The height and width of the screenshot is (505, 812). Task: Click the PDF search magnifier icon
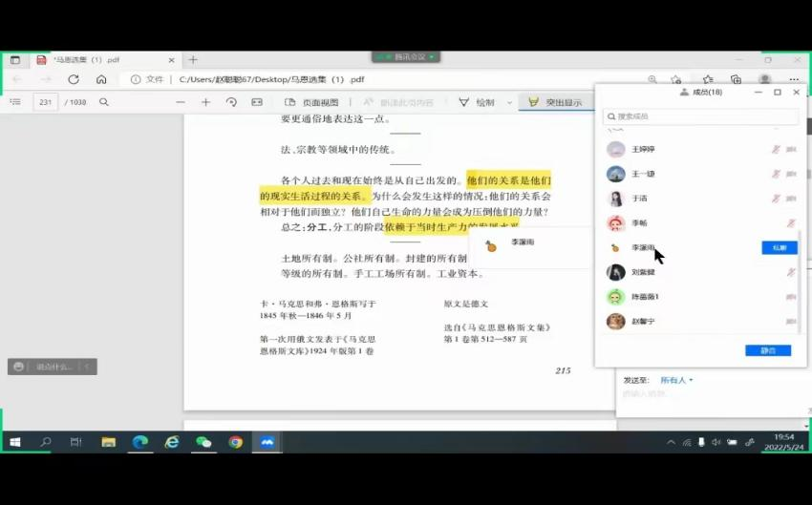104,102
